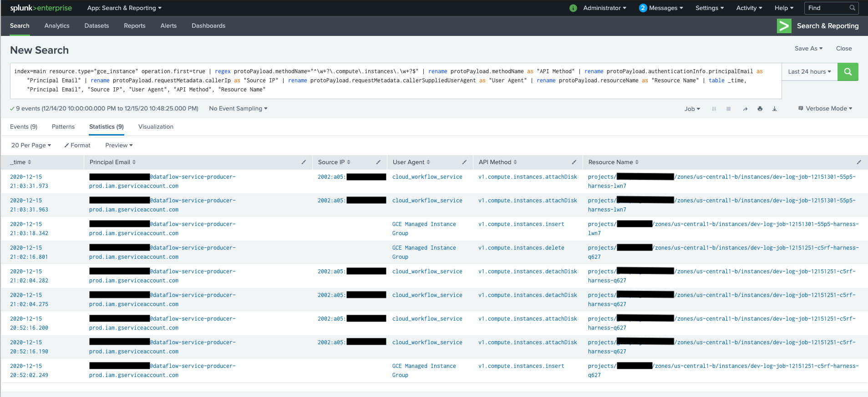
Task: Open the Last 24 hours time picker
Action: pyautogui.click(x=809, y=72)
